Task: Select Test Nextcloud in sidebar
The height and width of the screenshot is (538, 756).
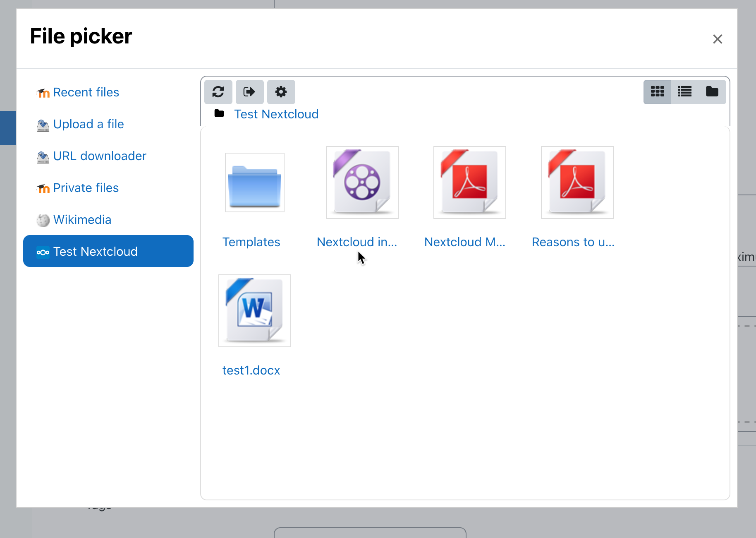Action: (108, 251)
